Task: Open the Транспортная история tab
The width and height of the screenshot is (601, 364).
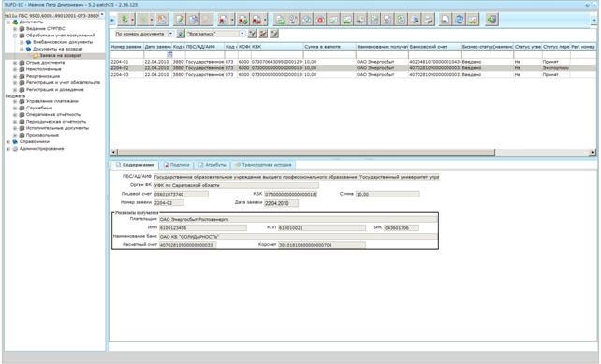Action: pyautogui.click(x=263, y=165)
